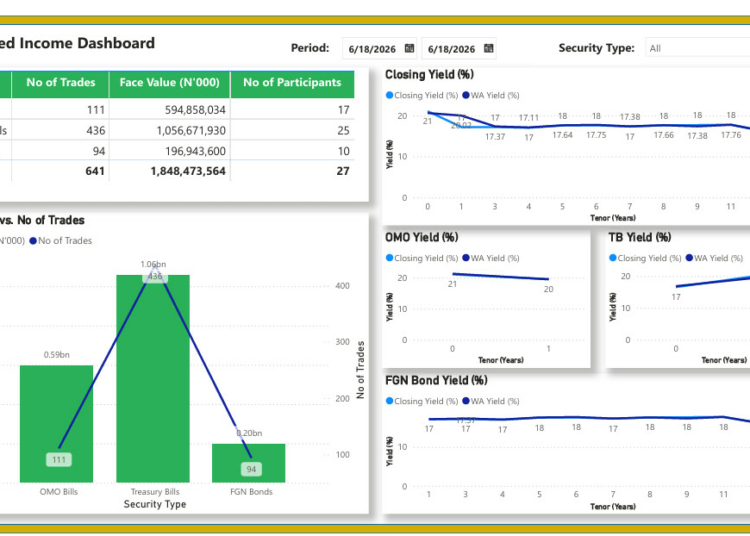This screenshot has height=536, width=750.
Task: Toggle WA Yield legend in FGN Bond chart
Action: point(491,401)
